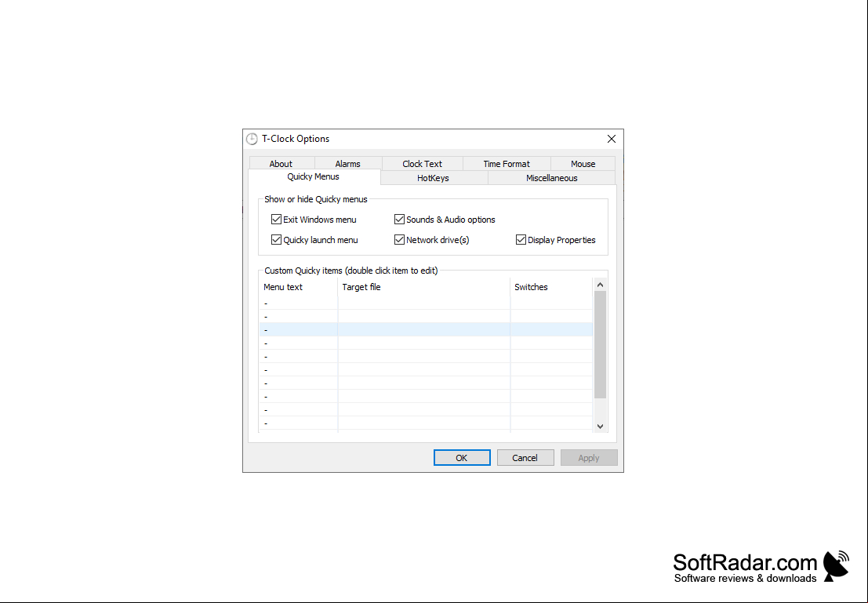Uncheck Exit Windows menu checkbox

pos(276,220)
